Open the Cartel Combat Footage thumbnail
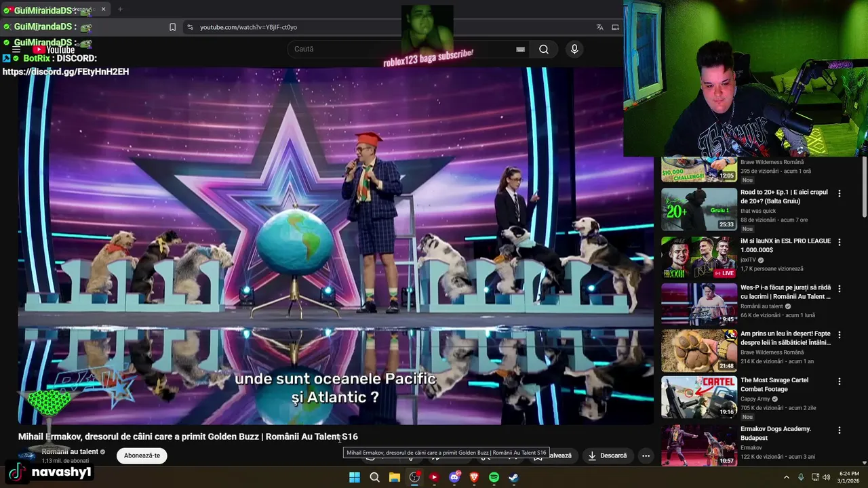868x488 pixels. coord(699,397)
